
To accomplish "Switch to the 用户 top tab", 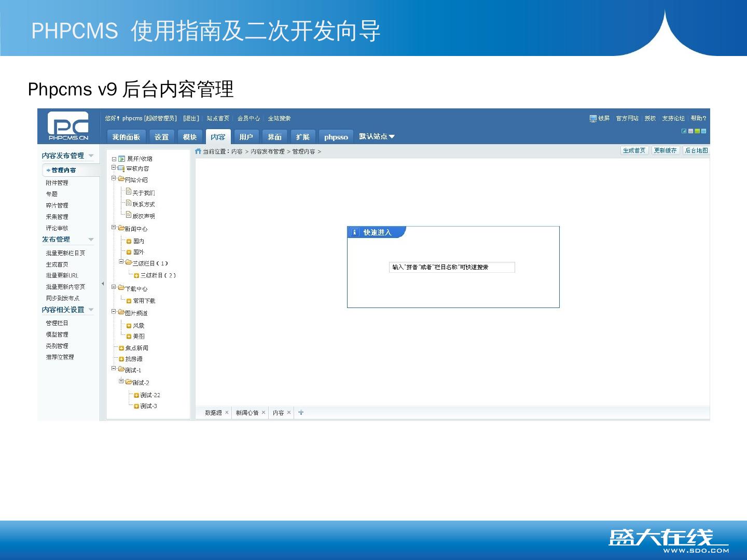I will [246, 137].
